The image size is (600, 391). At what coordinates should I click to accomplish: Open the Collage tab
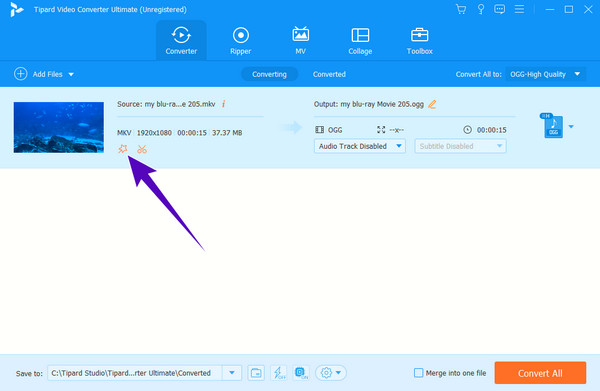(360, 40)
